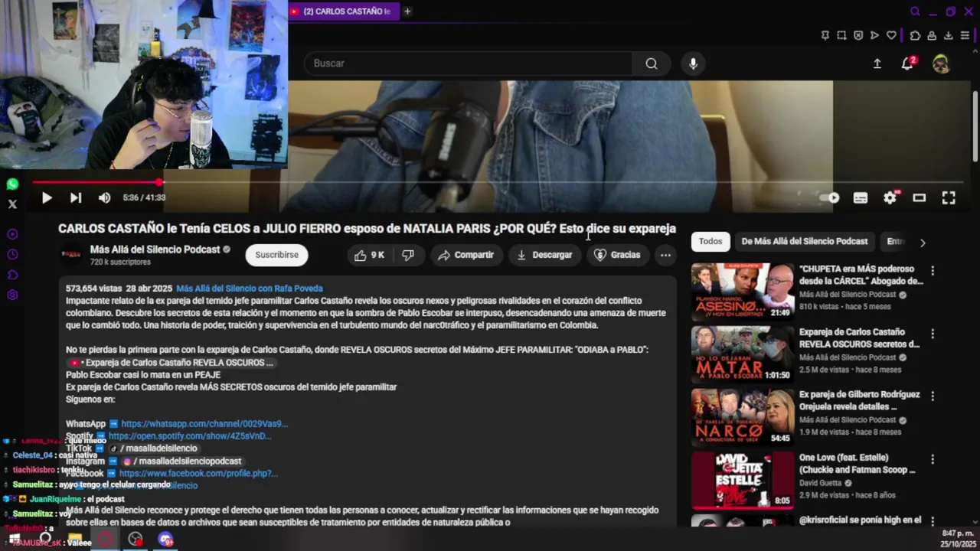Image resolution: width=980 pixels, height=551 pixels.
Task: Switch to theater mode view
Action: [x=920, y=197]
